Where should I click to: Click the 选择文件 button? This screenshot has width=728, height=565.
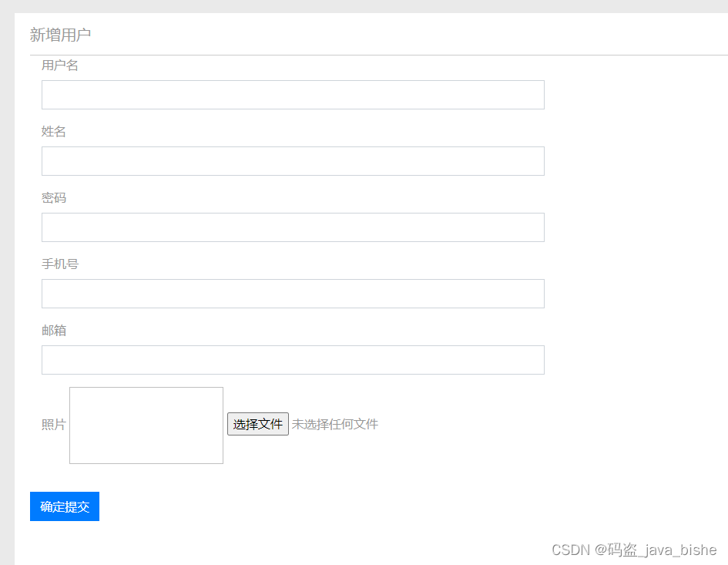coord(257,424)
